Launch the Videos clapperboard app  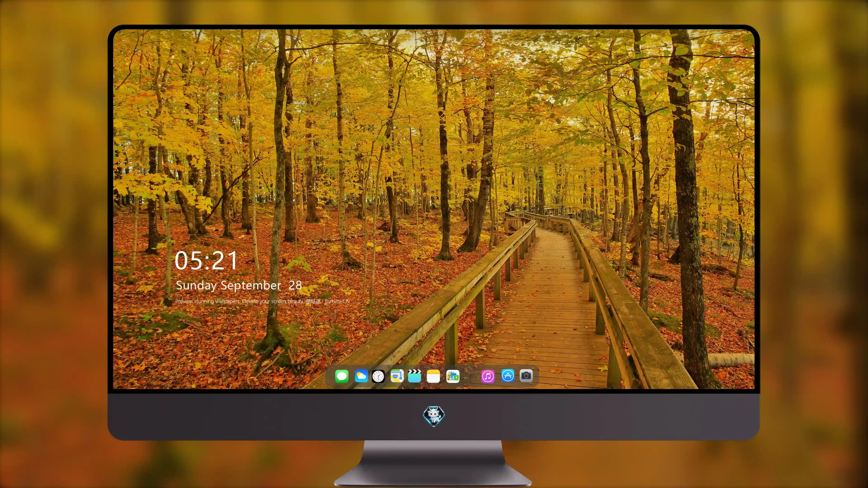[415, 376]
